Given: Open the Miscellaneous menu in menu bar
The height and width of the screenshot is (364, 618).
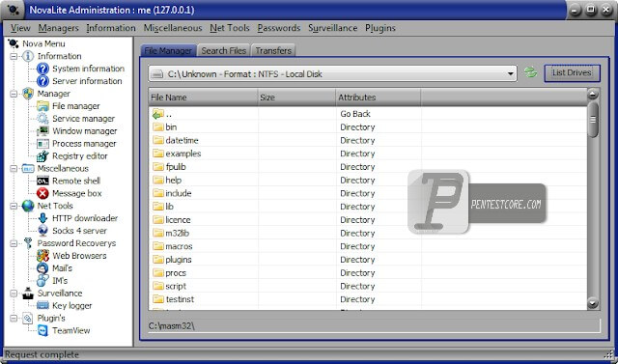Looking at the screenshot, I should (173, 28).
